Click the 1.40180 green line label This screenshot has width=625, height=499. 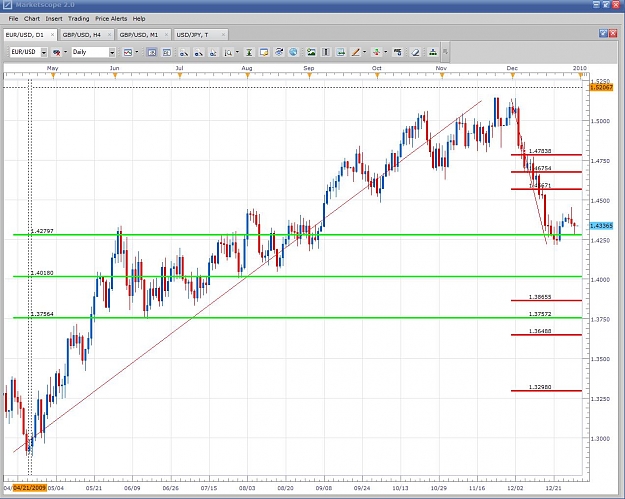click(42, 273)
